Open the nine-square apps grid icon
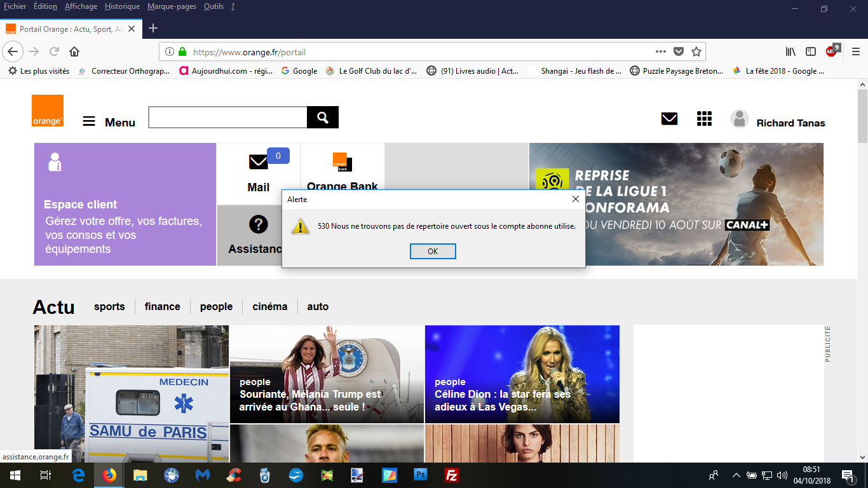This screenshot has height=488, width=868. 704,118
